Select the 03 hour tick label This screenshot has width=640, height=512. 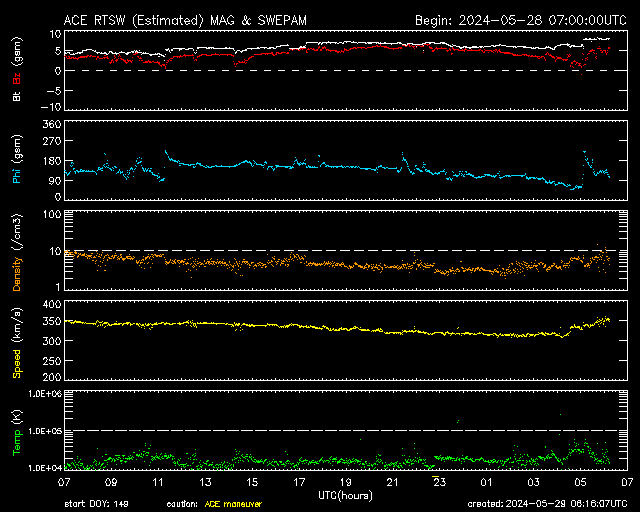(x=533, y=482)
